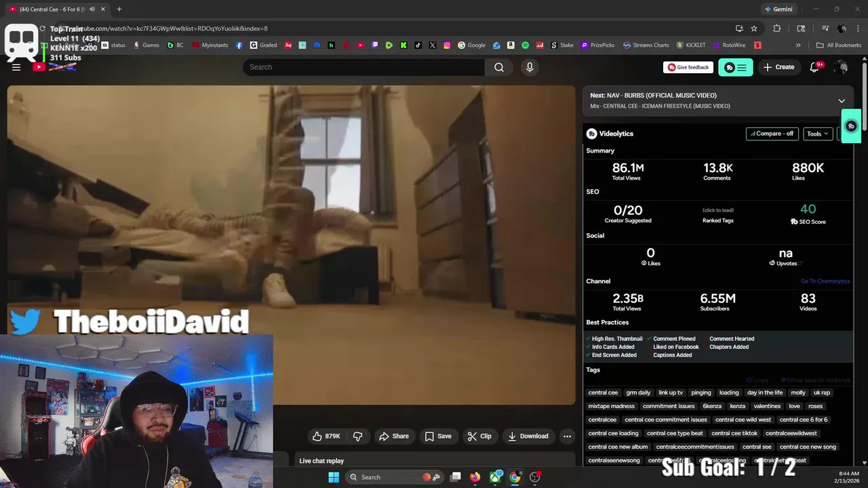This screenshot has height=488, width=868.
Task: Toggle the Compare - off button
Action: [x=772, y=134]
